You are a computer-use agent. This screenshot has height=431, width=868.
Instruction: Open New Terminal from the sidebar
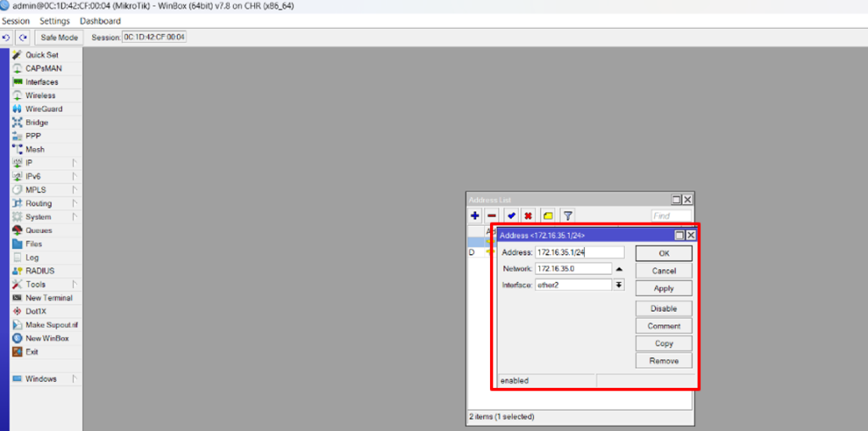click(48, 298)
